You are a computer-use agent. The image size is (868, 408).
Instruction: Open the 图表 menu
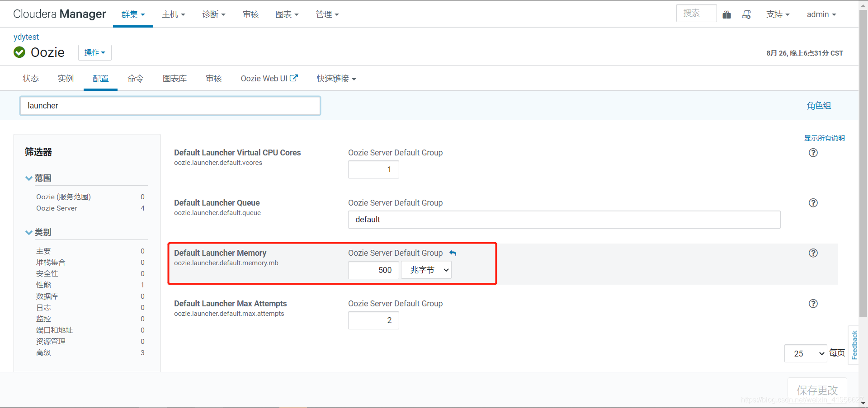click(287, 14)
